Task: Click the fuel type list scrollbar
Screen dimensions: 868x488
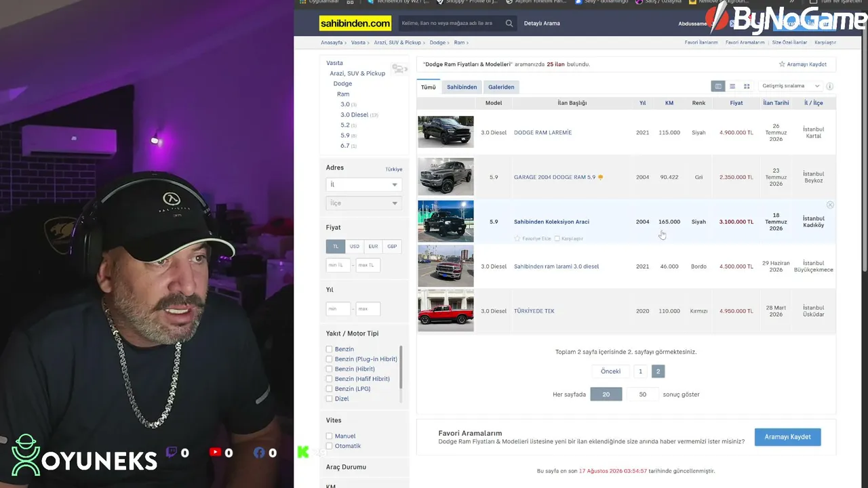Action: [x=401, y=367]
